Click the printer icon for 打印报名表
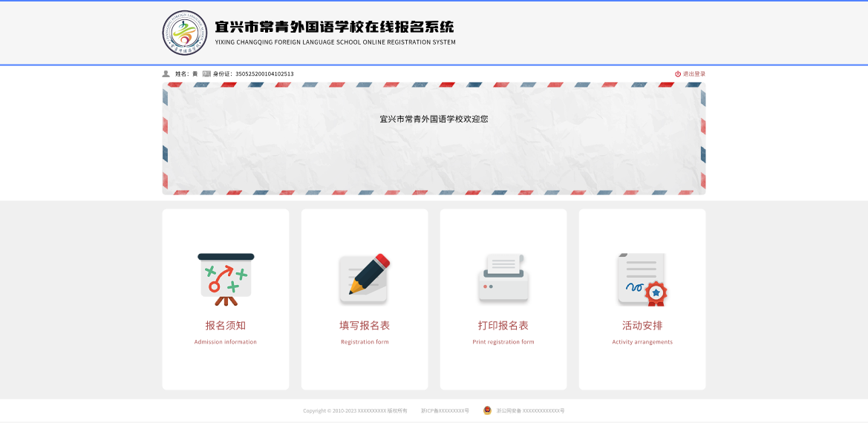The width and height of the screenshot is (868, 423). click(503, 279)
